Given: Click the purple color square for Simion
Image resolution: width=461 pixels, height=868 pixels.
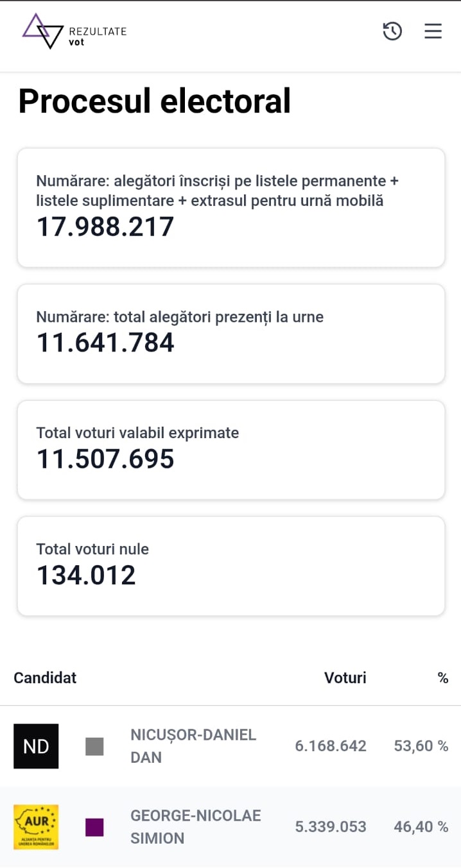Looking at the screenshot, I should [94, 827].
